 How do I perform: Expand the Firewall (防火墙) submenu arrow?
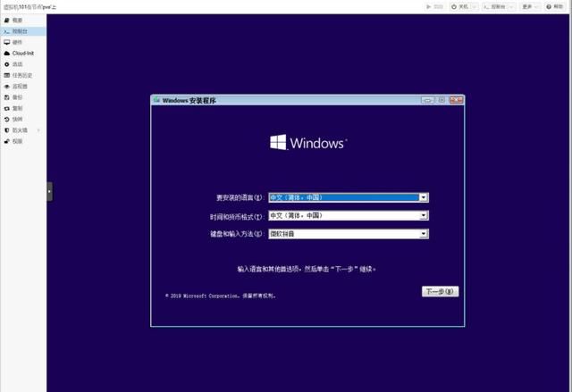point(38,130)
